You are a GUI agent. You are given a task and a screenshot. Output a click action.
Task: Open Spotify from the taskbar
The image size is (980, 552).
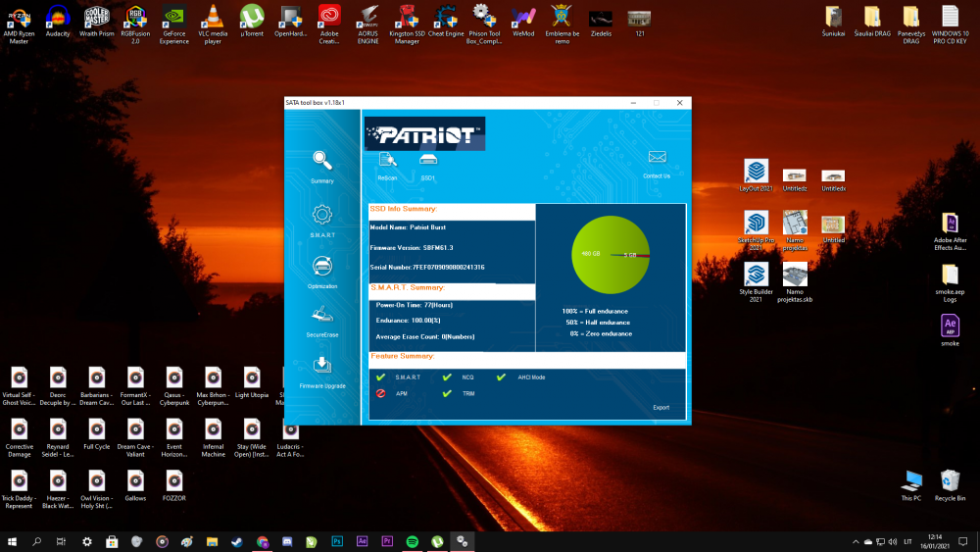point(412,541)
